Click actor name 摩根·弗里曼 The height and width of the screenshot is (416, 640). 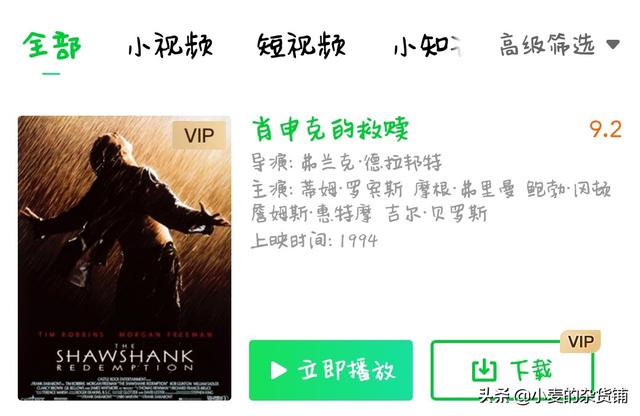464,189
